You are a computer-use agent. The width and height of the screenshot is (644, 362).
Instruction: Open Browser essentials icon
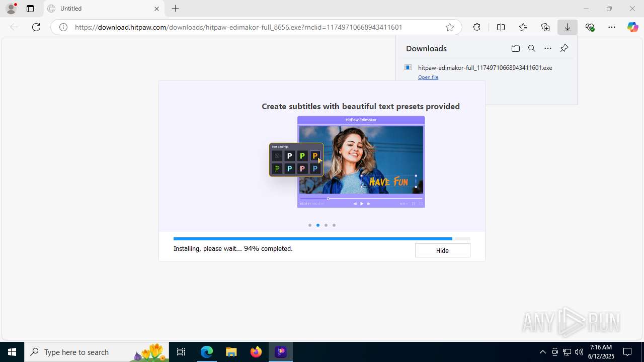pyautogui.click(x=590, y=27)
